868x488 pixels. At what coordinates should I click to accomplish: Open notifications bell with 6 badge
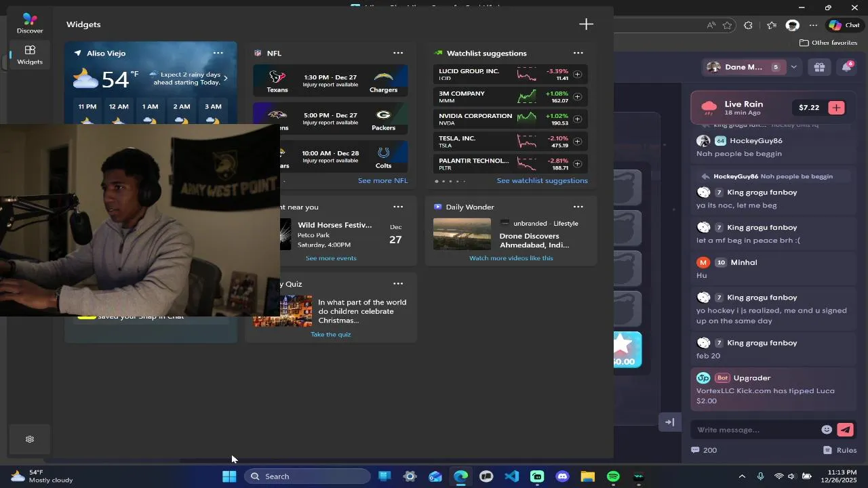[x=846, y=67]
